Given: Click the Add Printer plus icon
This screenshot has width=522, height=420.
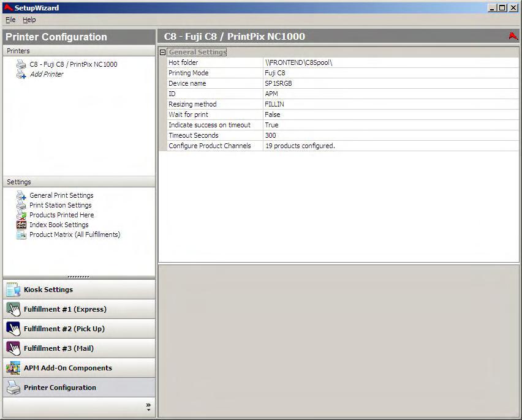Looking at the screenshot, I should 21,75.
